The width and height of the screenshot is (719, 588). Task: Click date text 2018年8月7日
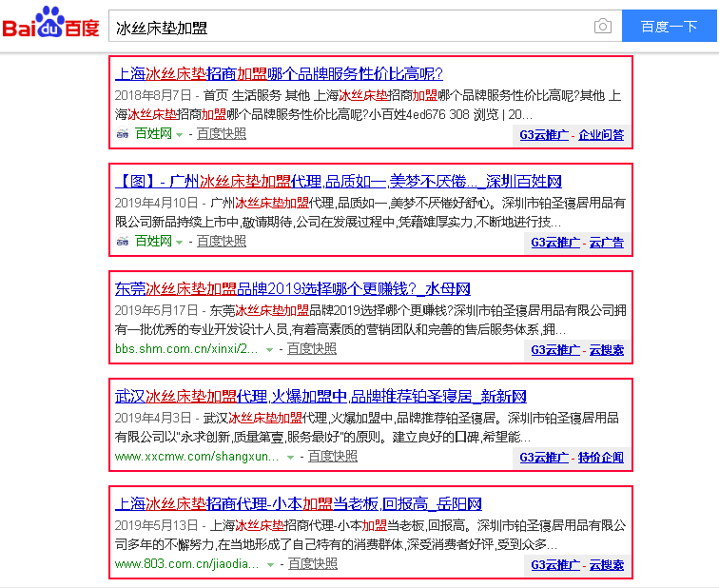pyautogui.click(x=153, y=95)
